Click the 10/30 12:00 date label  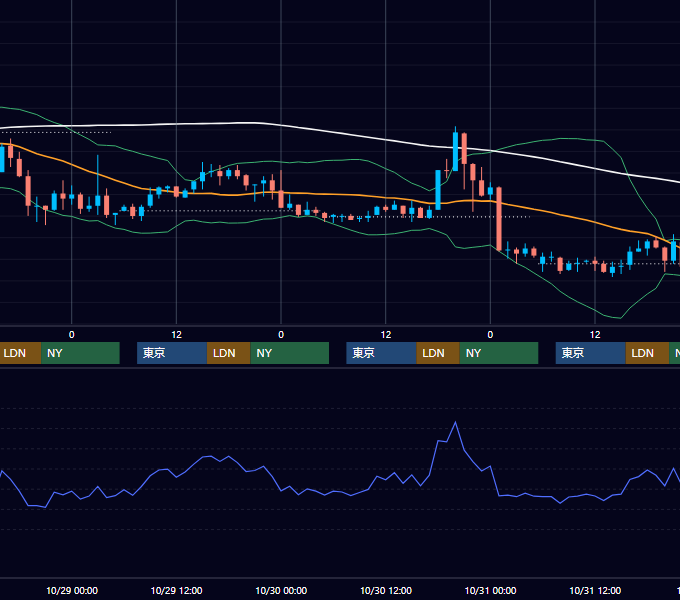coord(386,590)
